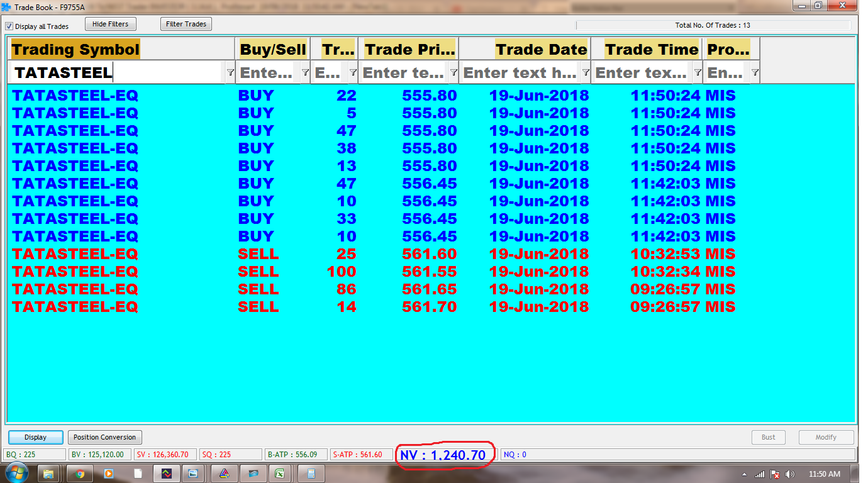Sort by the Trade Price column header

409,49
